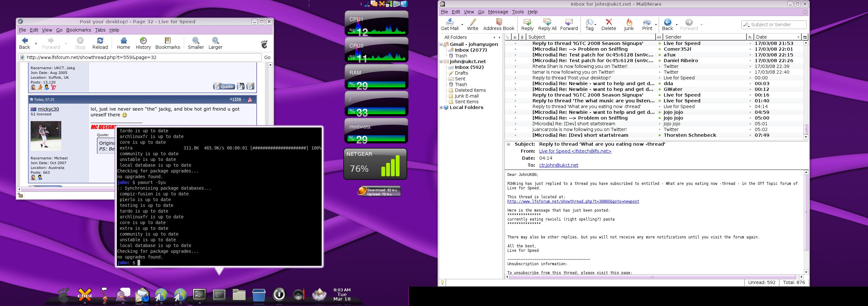Open the Print dropdown arrow
This screenshot has height=306, width=868.
click(656, 25)
